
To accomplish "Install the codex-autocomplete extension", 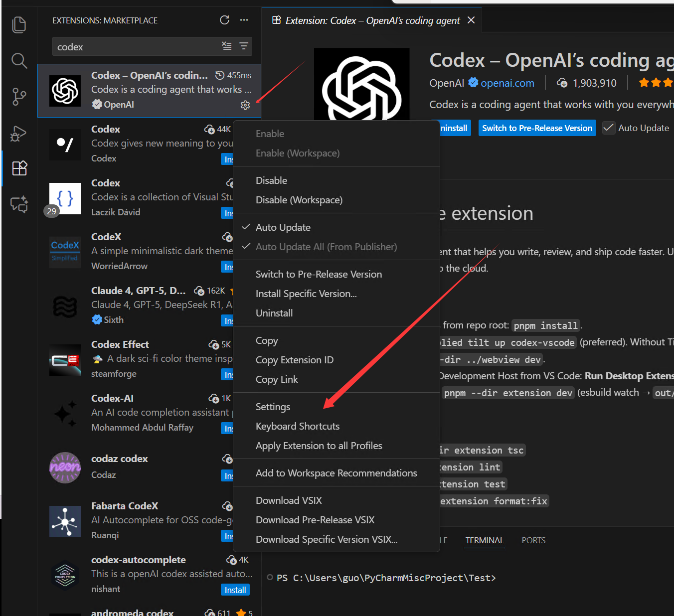I will point(235,590).
